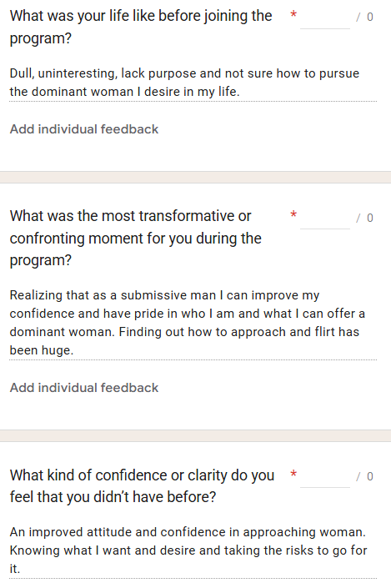Select the 'most transformative or confronting moment' question heading
The image size is (391, 588).
coord(136,239)
